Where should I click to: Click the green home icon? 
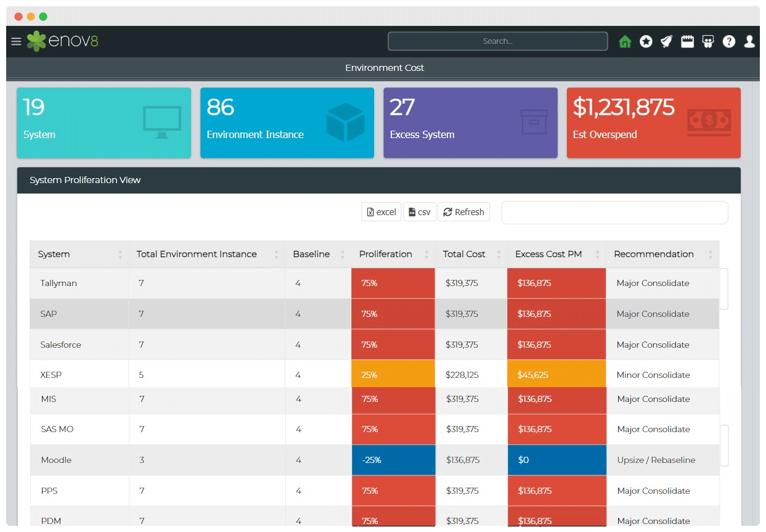(625, 41)
